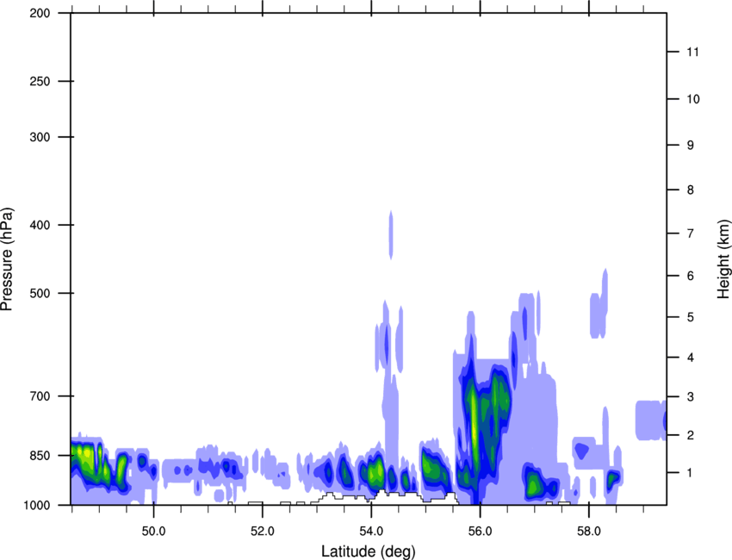Click the 58.0 latitude tick label
The width and height of the screenshot is (732, 560).
(589, 531)
